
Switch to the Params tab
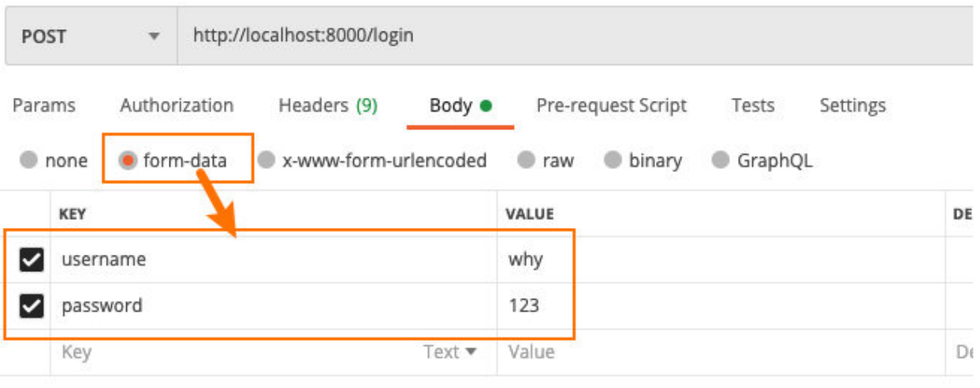(44, 106)
